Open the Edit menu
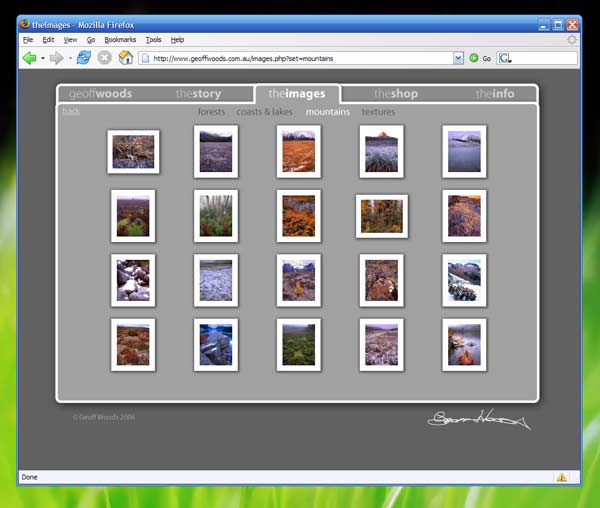The width and height of the screenshot is (600, 508). [x=48, y=40]
